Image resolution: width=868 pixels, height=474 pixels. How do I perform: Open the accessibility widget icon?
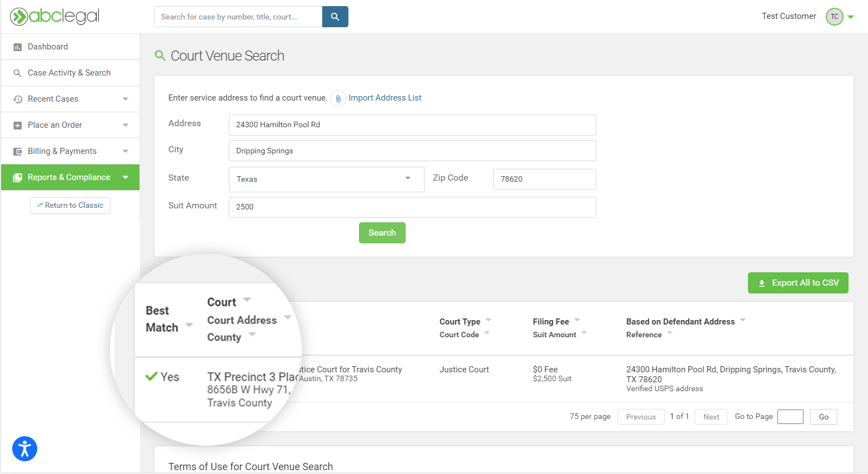click(24, 449)
